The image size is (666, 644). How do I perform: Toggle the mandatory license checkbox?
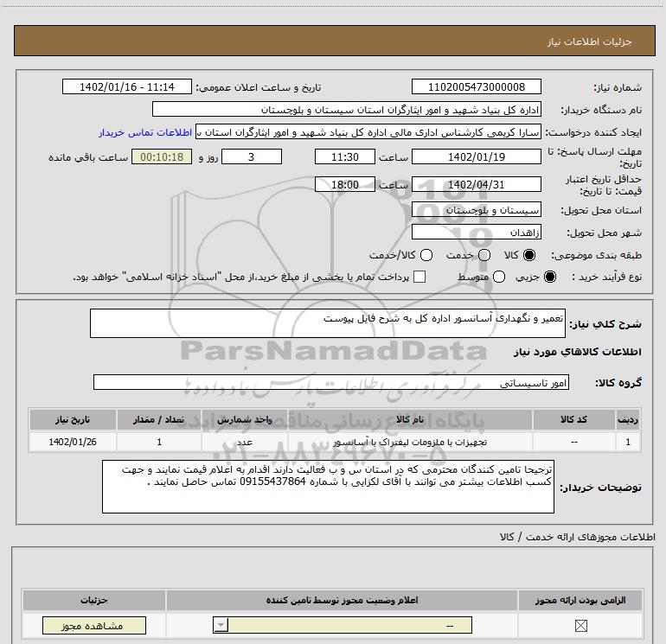coord(580,625)
